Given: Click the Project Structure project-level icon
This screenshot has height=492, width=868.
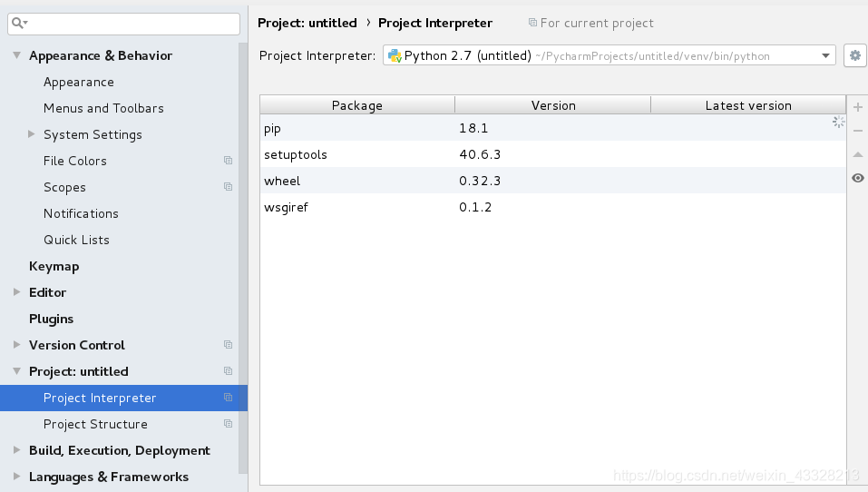Looking at the screenshot, I should 228,423.
